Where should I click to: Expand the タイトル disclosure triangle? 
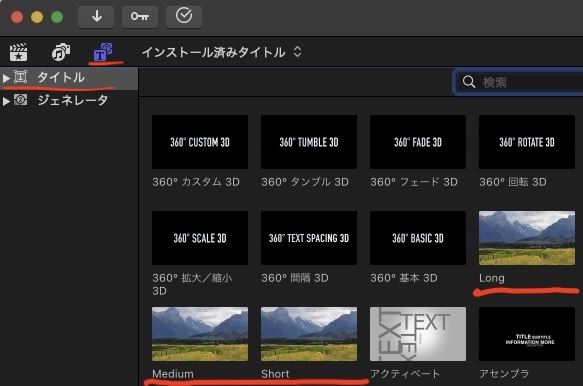click(x=6, y=78)
